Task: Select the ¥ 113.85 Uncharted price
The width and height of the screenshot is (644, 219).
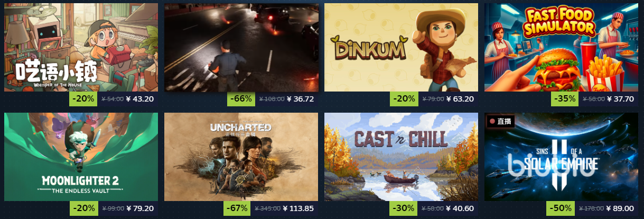Action: (x=298, y=208)
